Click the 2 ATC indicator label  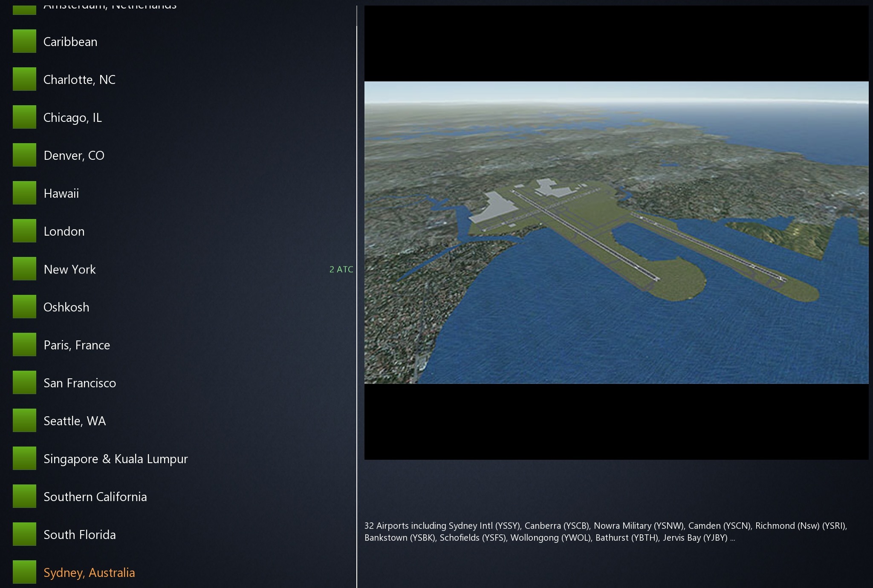point(341,269)
